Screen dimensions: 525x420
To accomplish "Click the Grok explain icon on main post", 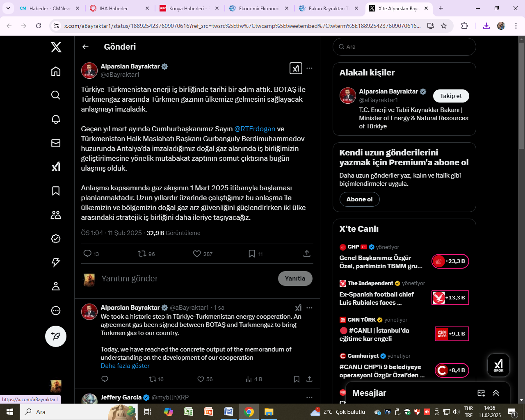I will tap(296, 68).
